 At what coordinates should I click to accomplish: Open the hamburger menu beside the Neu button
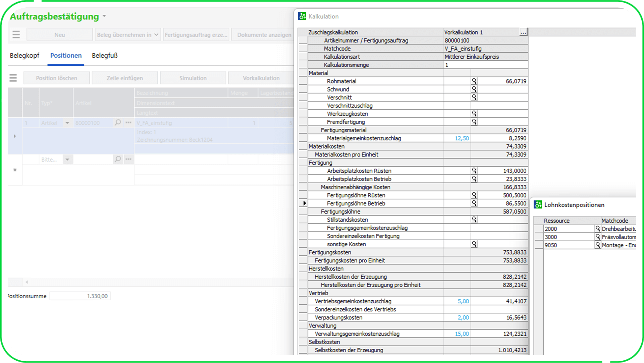coord(16,35)
